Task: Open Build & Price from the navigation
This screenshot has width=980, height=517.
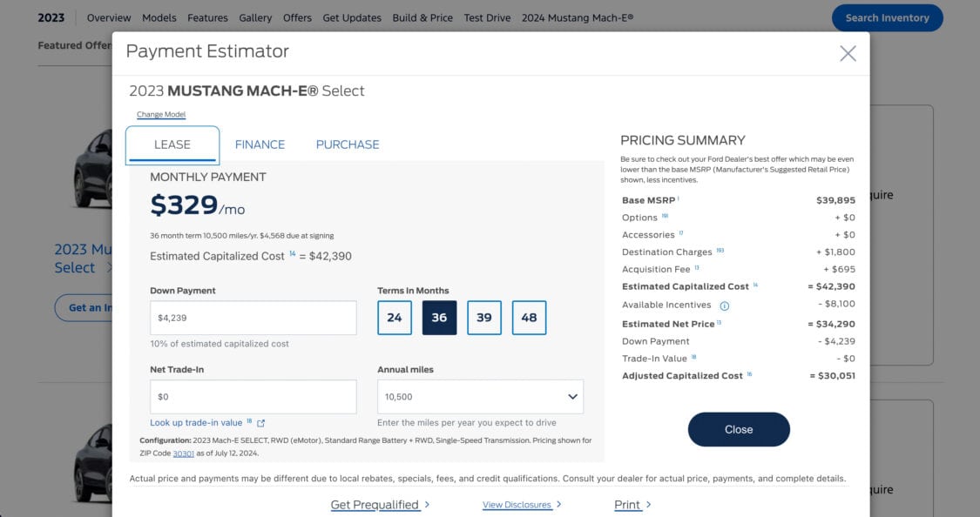Action: click(x=422, y=18)
